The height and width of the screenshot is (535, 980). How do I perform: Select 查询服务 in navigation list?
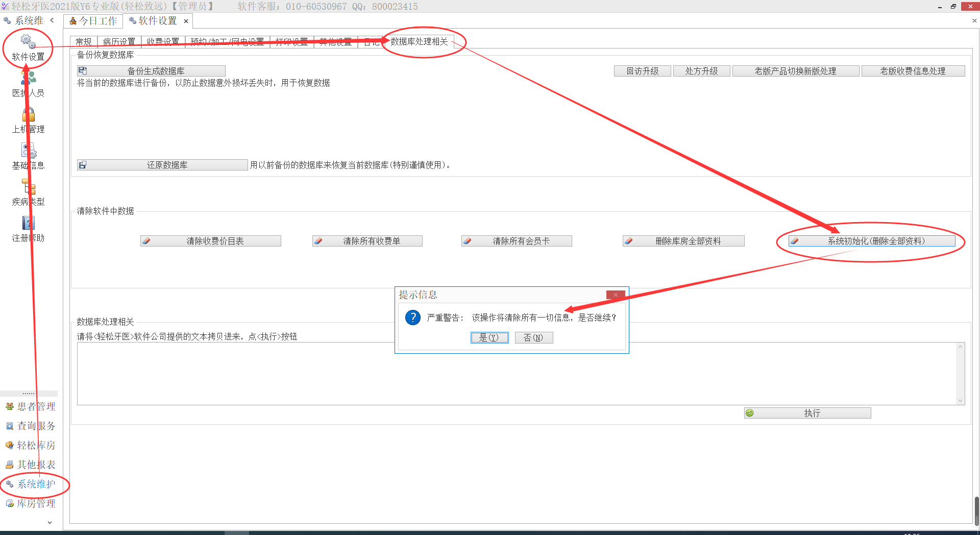click(31, 426)
